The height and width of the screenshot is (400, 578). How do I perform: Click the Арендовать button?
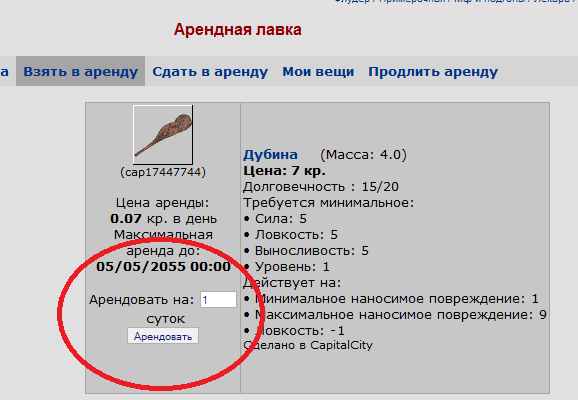[x=163, y=336]
